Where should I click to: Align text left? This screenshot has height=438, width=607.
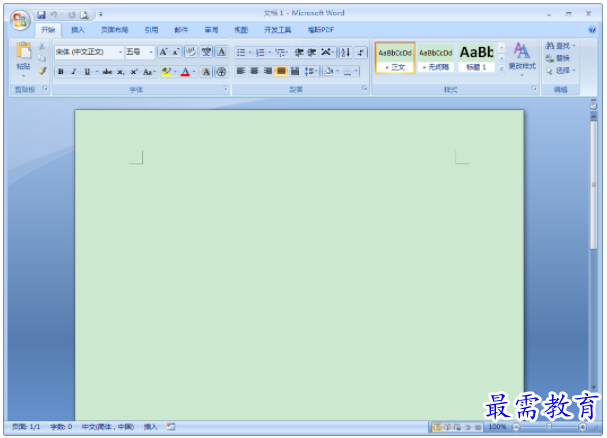point(241,71)
